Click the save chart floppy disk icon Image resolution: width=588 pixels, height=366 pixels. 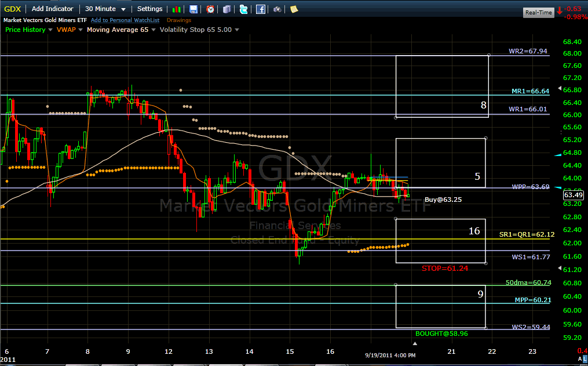point(193,9)
